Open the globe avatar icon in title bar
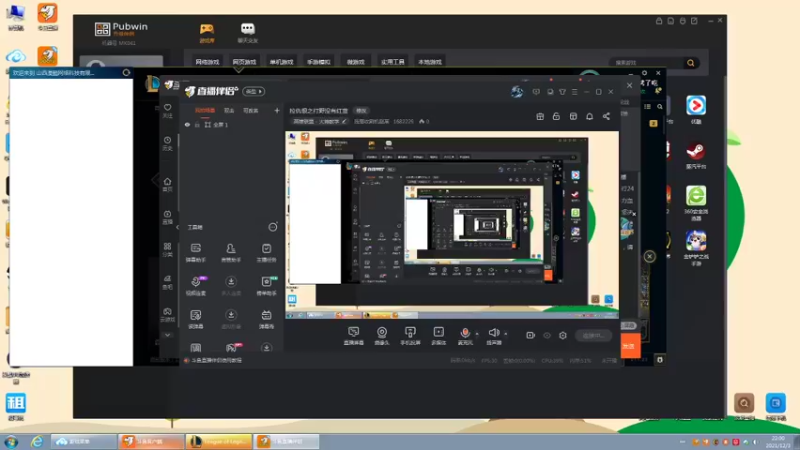800x450 pixels. [x=517, y=91]
